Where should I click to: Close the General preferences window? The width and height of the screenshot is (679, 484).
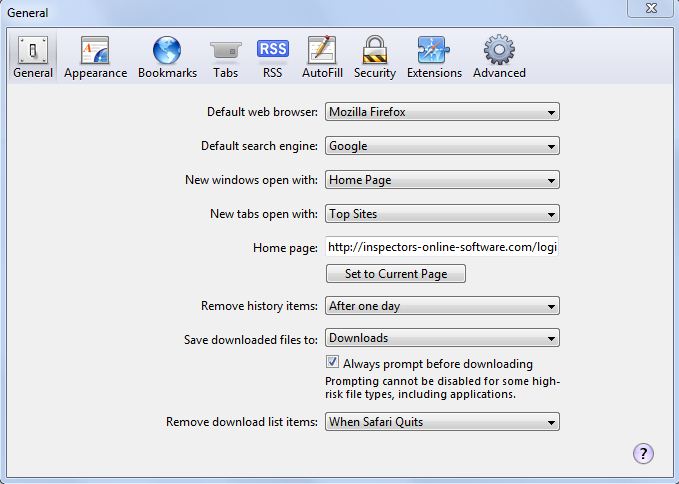click(651, 8)
